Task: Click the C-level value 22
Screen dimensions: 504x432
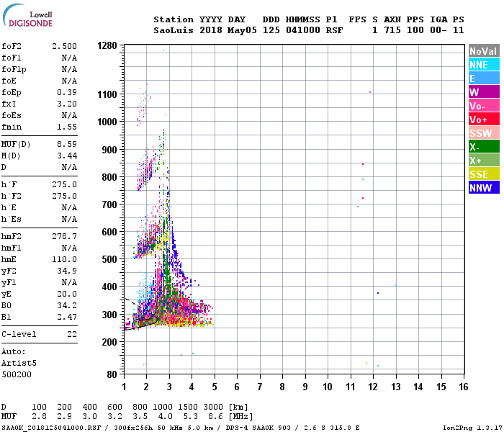Action: click(x=72, y=334)
